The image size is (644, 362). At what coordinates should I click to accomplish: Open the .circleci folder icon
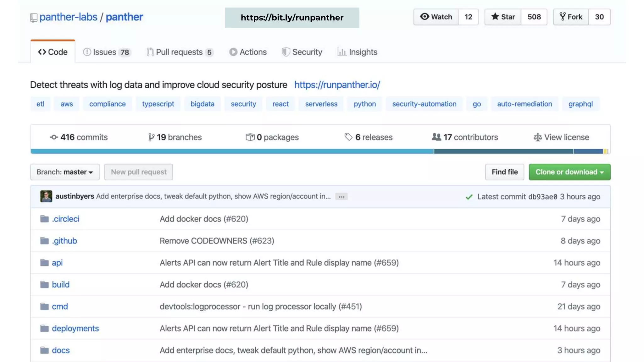point(44,219)
